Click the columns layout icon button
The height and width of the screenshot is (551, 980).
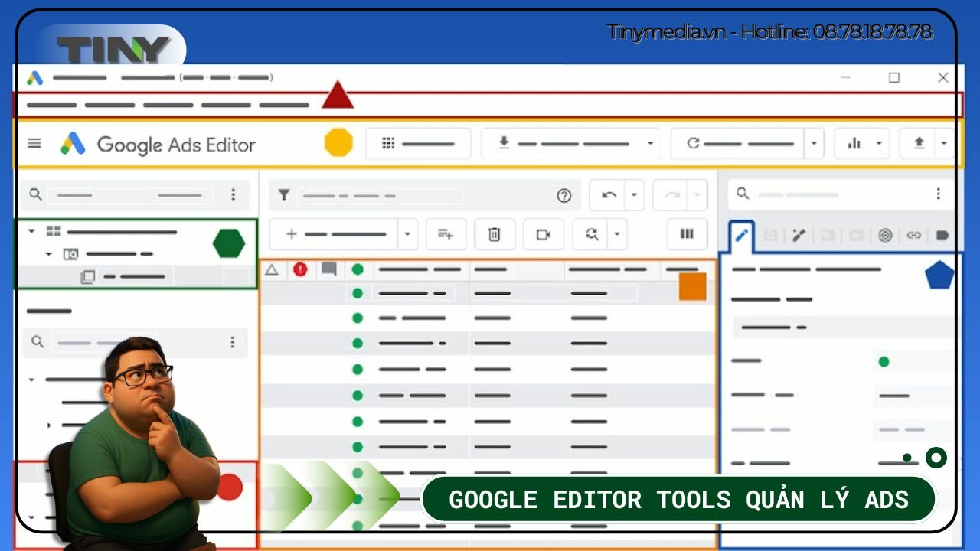pyautogui.click(x=687, y=234)
